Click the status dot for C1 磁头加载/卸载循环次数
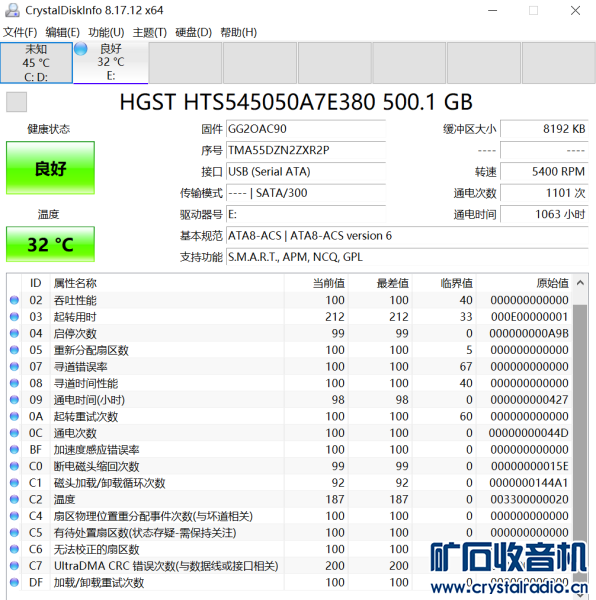 pyautogui.click(x=14, y=483)
